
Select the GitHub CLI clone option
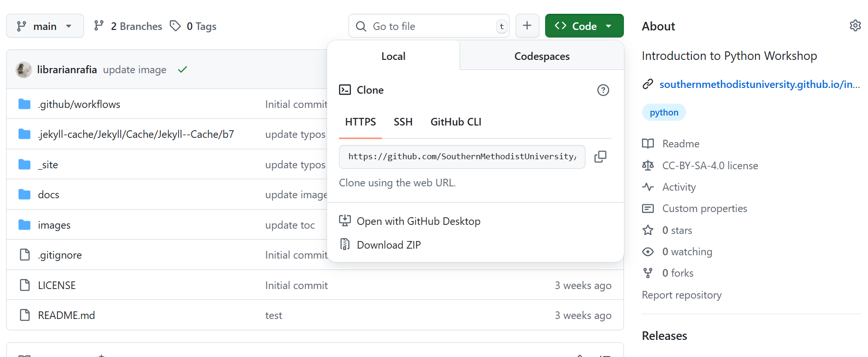(x=456, y=122)
